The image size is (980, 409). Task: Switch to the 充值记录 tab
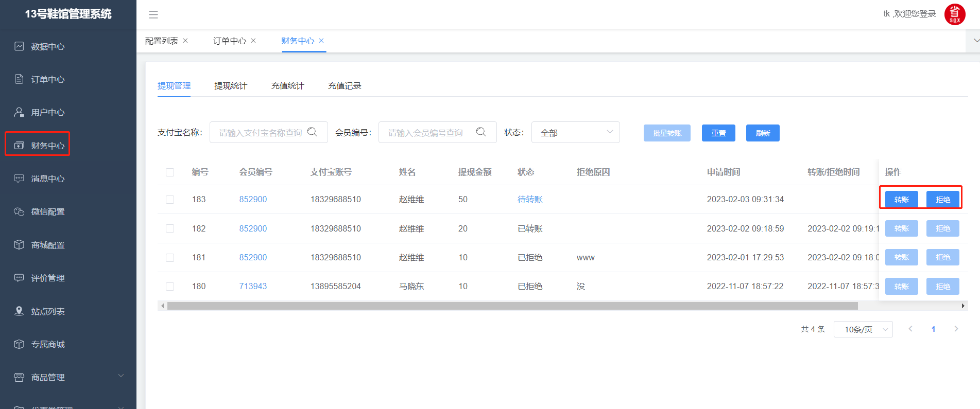pos(345,86)
